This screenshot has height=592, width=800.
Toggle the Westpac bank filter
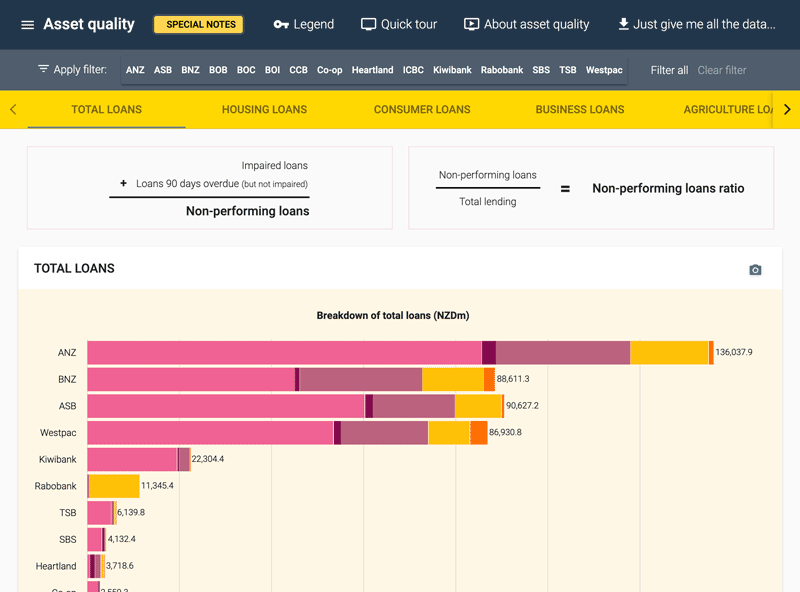(x=604, y=70)
